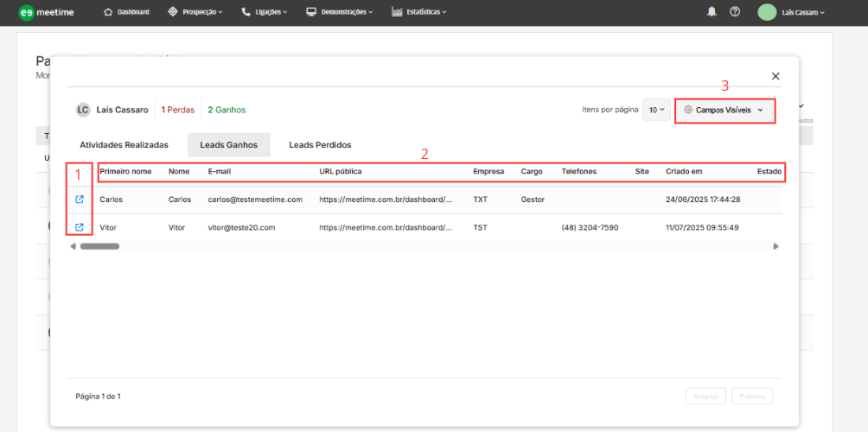Screen dimensions: 868x432
Task: Expand the Demonstrações menu
Action: tap(340, 12)
